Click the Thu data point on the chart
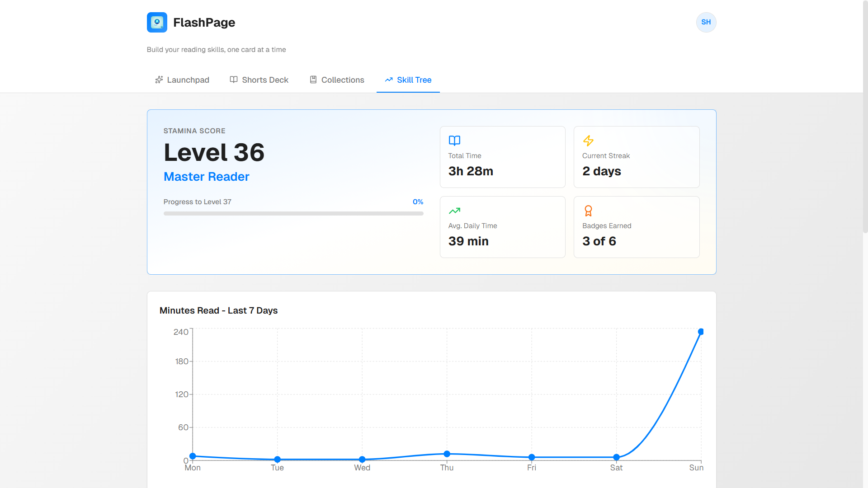 pos(447,454)
